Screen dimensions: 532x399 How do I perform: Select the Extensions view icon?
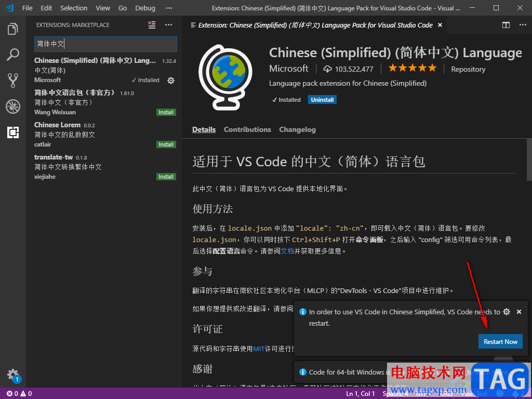click(x=13, y=132)
